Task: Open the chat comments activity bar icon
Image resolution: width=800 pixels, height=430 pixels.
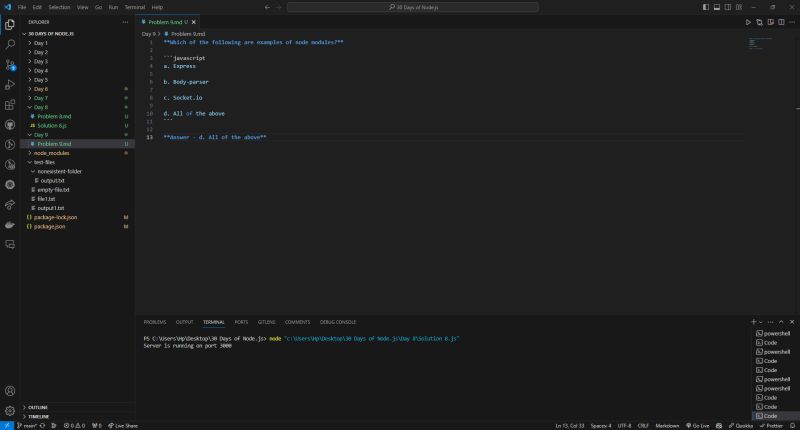Action: click(x=10, y=244)
